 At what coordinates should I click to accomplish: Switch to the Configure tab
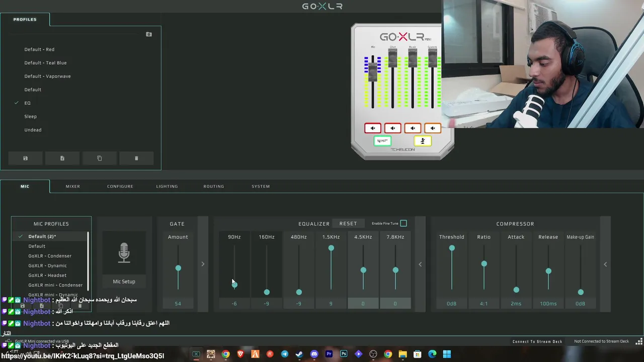[x=120, y=186]
